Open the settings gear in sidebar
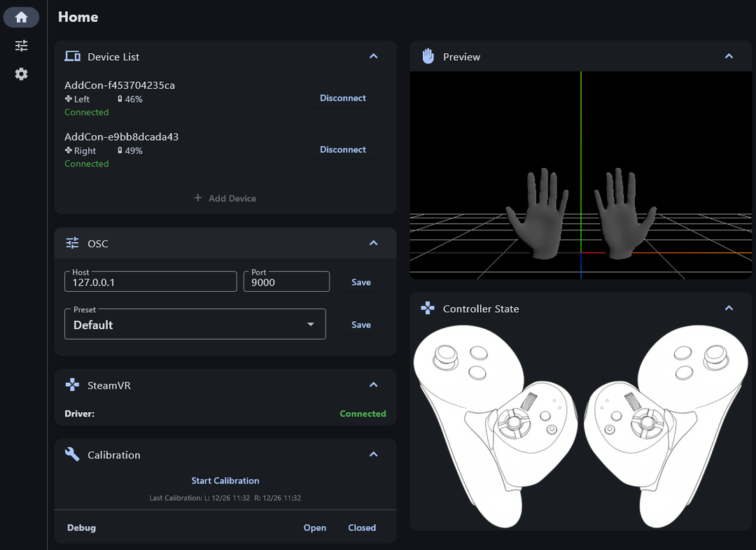The height and width of the screenshot is (550, 756). pos(21,73)
